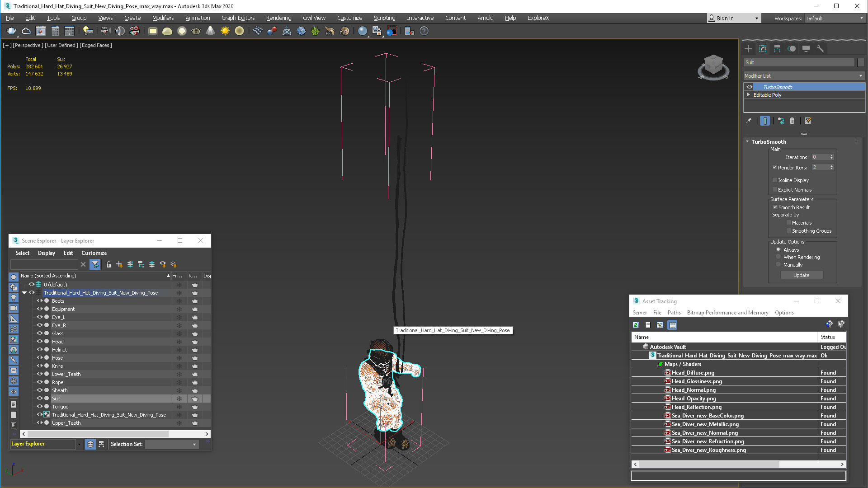Screen dimensions: 868x488
Task: Click Make Unique modifier icon
Action: 781,121
